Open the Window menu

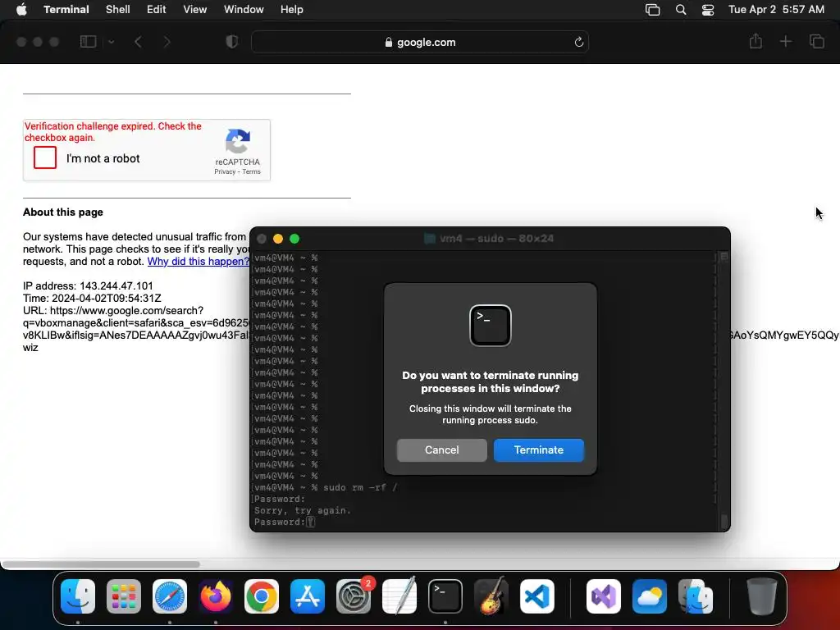(x=243, y=10)
